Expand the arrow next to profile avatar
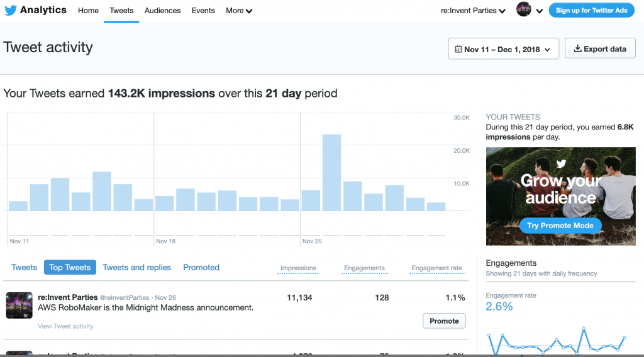 click(x=540, y=11)
